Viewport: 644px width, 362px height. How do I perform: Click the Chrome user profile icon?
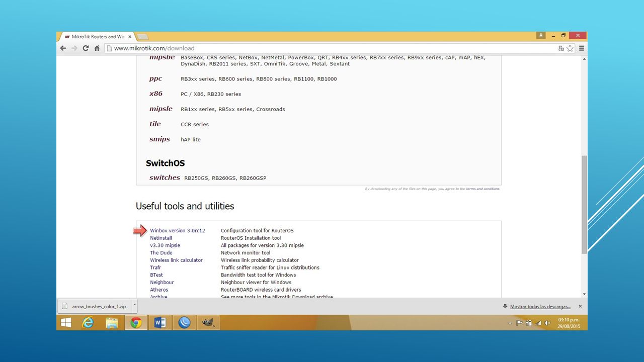(541, 35)
